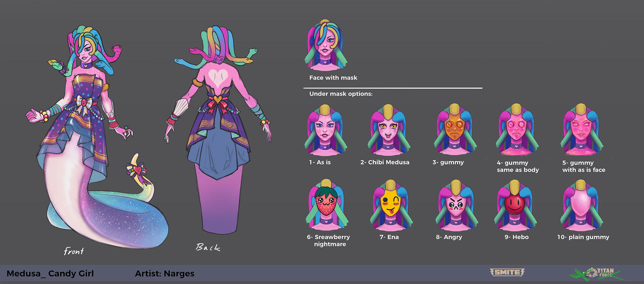The width and height of the screenshot is (644, 284).
Task: Click the heart marking on back
Action: [218, 78]
